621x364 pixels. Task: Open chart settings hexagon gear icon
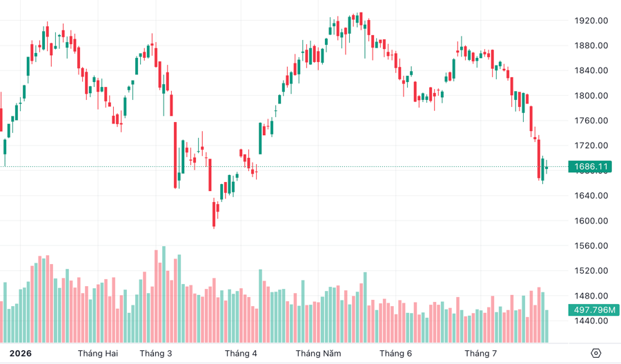595,353
